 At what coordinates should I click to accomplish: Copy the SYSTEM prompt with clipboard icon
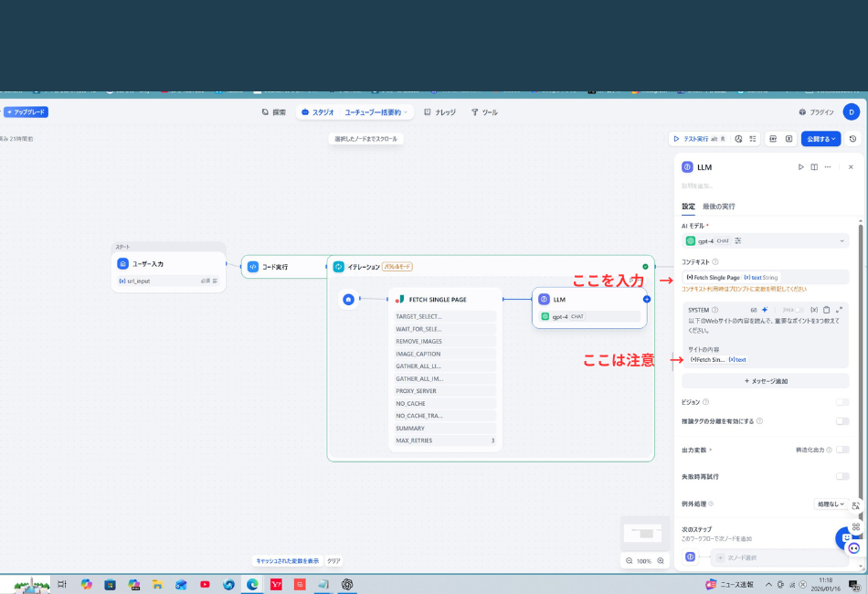[826, 310]
